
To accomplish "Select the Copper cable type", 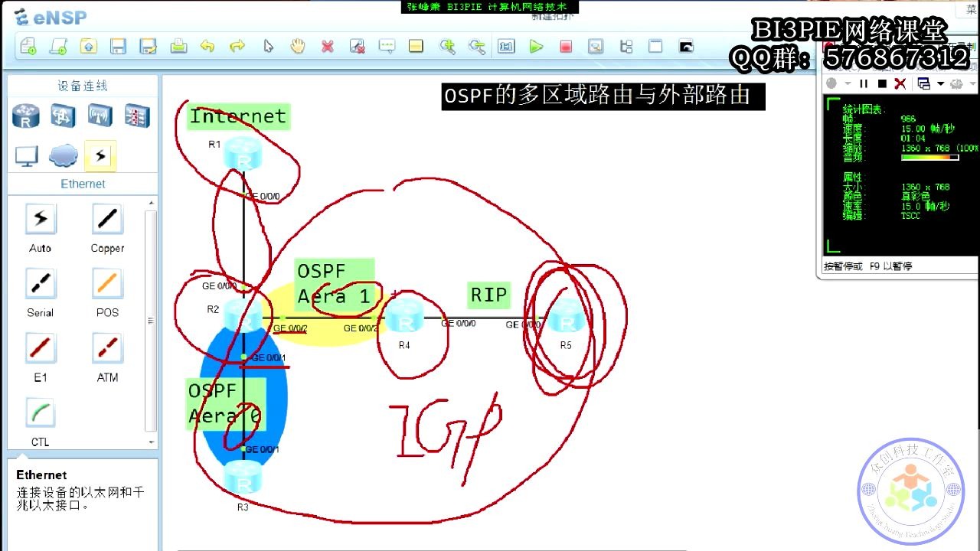I will [x=107, y=220].
